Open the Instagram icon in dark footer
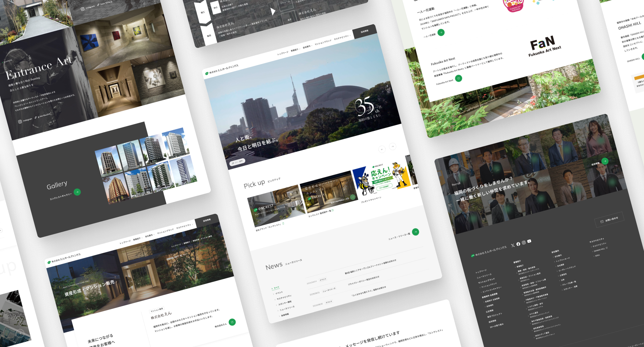Image resolution: width=644 pixels, height=347 pixels. pyautogui.click(x=524, y=242)
